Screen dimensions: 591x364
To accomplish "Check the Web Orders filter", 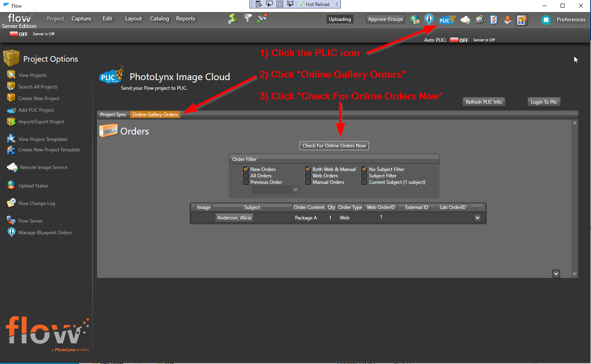I will coord(308,176).
